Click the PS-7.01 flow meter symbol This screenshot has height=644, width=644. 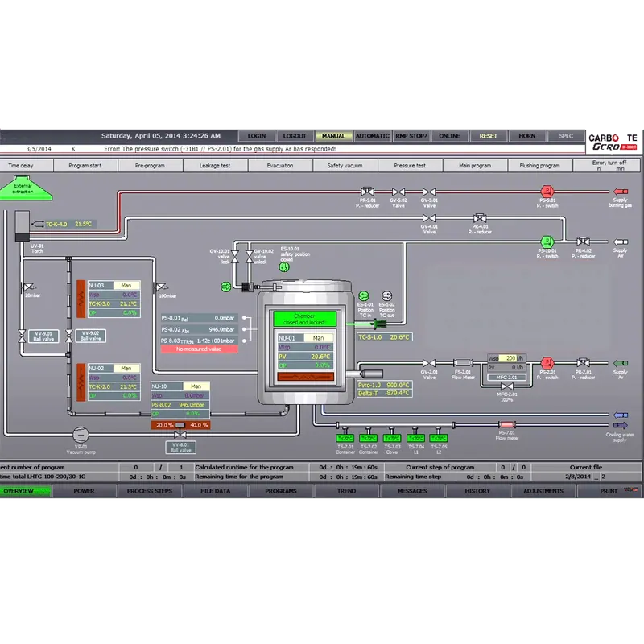pyautogui.click(x=507, y=424)
